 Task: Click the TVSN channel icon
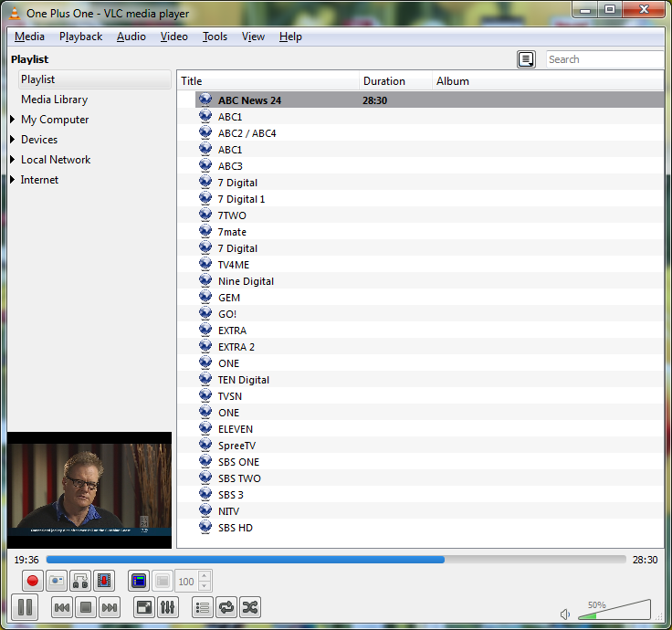tap(205, 396)
